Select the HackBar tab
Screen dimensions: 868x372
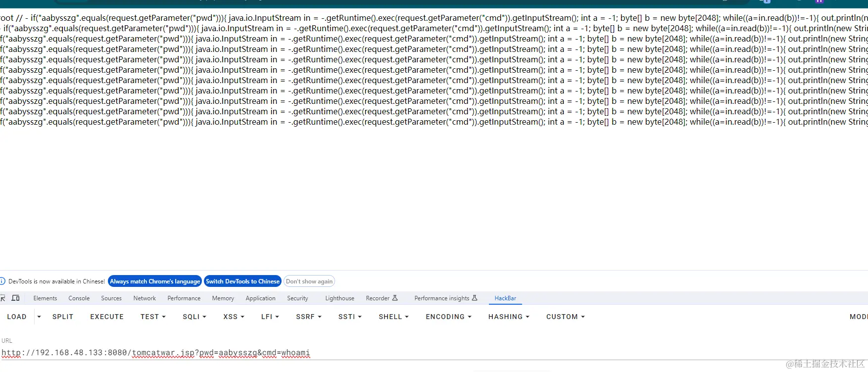point(505,298)
